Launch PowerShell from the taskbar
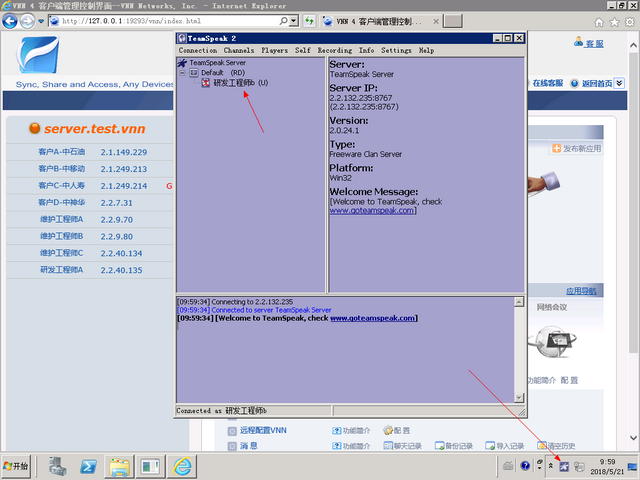This screenshot has width=640, height=480. [x=88, y=466]
